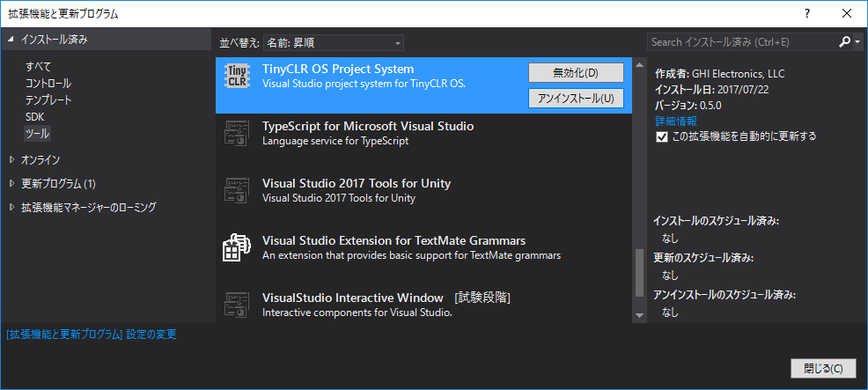Expand 拡張機能マネージャーのローミング section
This screenshot has height=390, width=868.
click(12, 208)
